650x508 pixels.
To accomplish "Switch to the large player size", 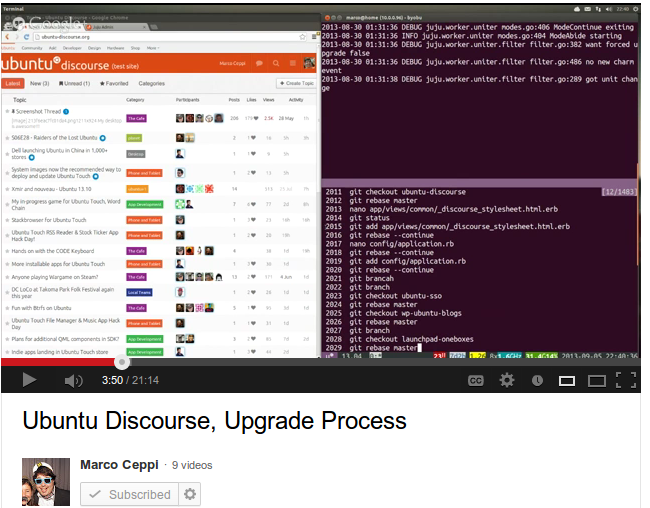I will (x=597, y=381).
